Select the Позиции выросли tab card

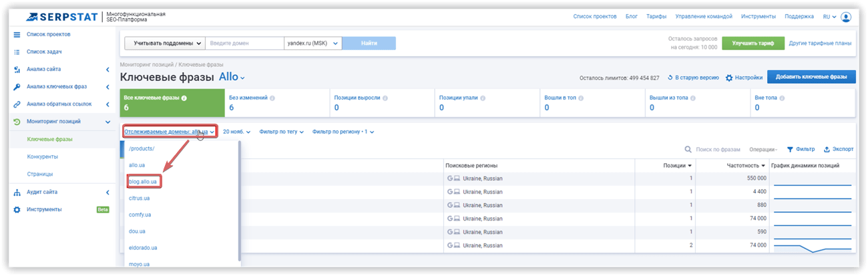[382, 102]
